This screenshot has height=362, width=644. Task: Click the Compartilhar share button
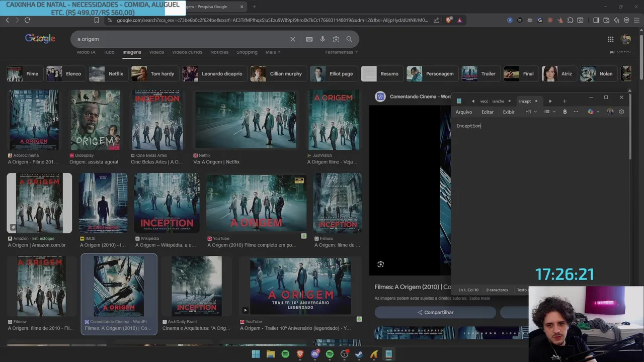coord(435,312)
